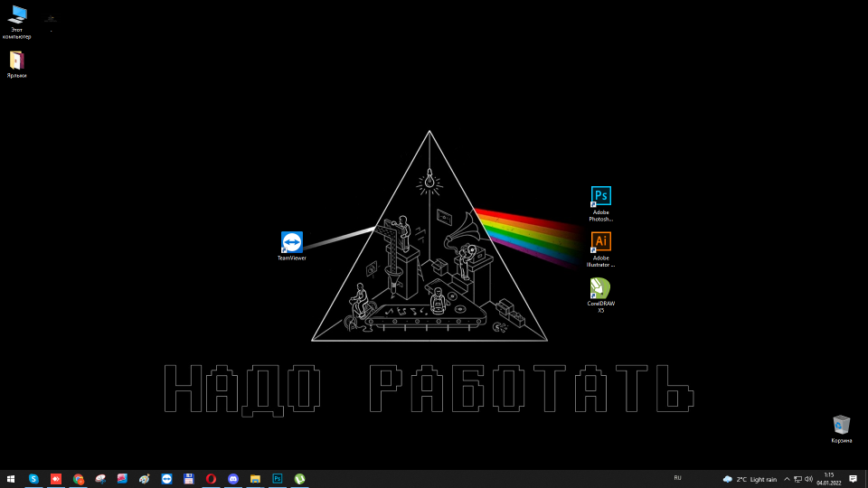
Task: Open Discord from the taskbar
Action: point(233,479)
